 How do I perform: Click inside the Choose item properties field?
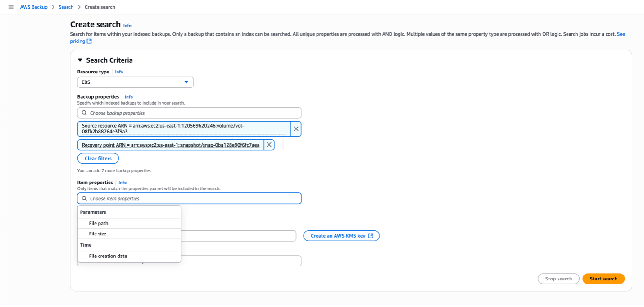(189, 198)
